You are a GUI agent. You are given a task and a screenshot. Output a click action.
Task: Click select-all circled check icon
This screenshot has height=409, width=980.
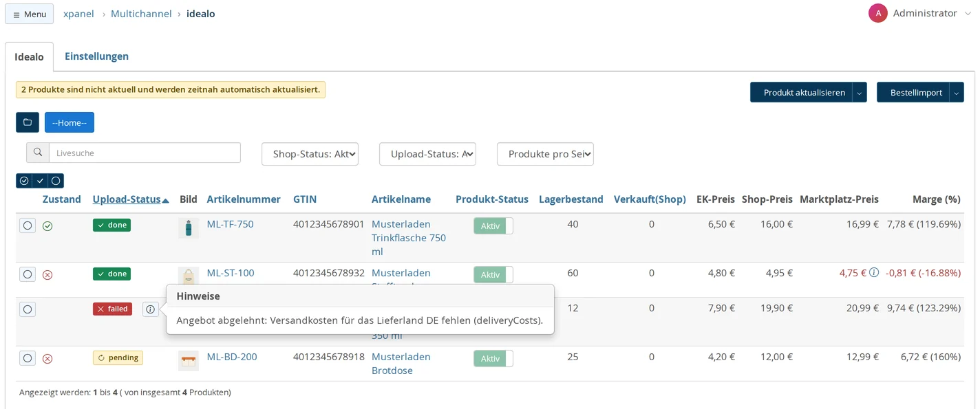24,181
